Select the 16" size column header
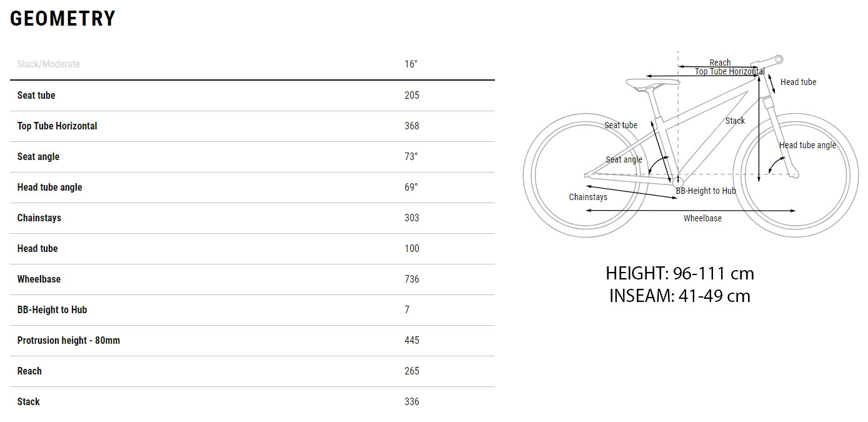 click(x=411, y=64)
